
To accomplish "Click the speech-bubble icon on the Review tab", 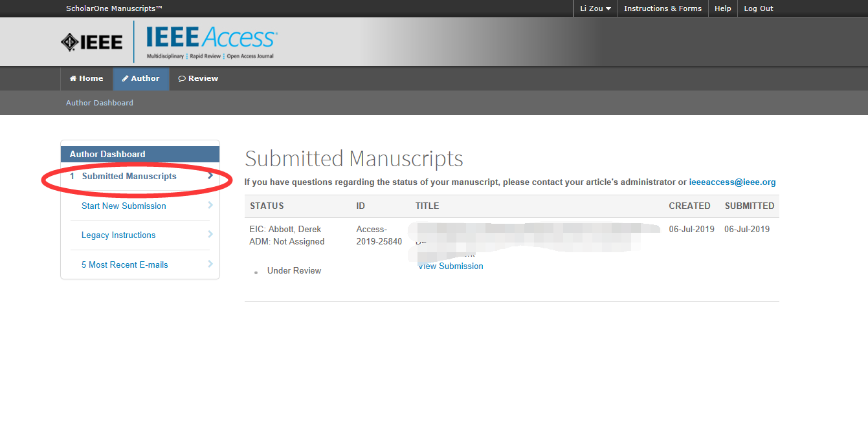I will [182, 78].
